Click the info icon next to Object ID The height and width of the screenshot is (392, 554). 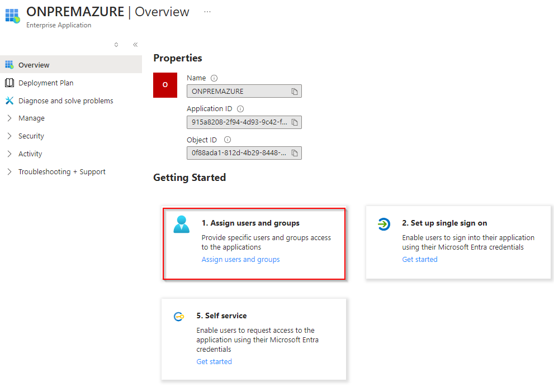tap(228, 140)
